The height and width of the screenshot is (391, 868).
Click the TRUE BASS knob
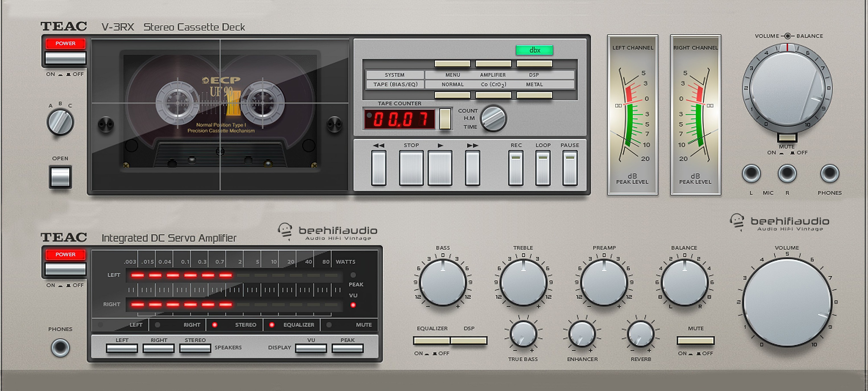tap(523, 334)
